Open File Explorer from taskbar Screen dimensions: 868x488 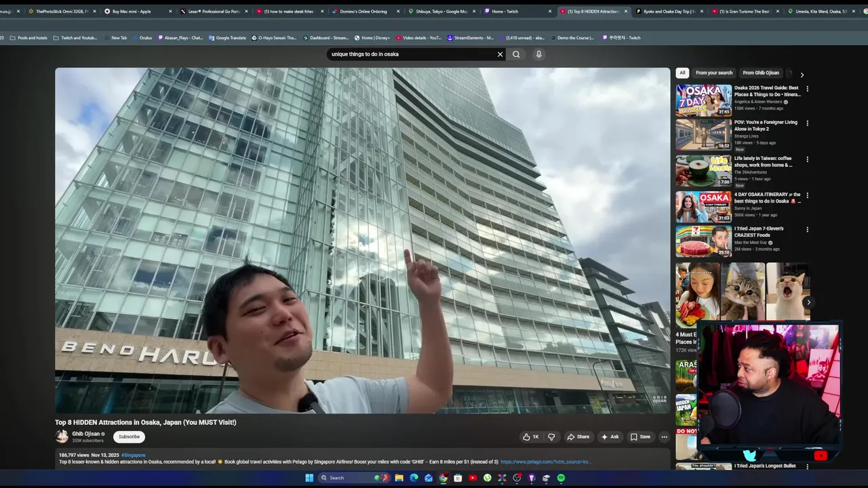[x=399, y=478]
